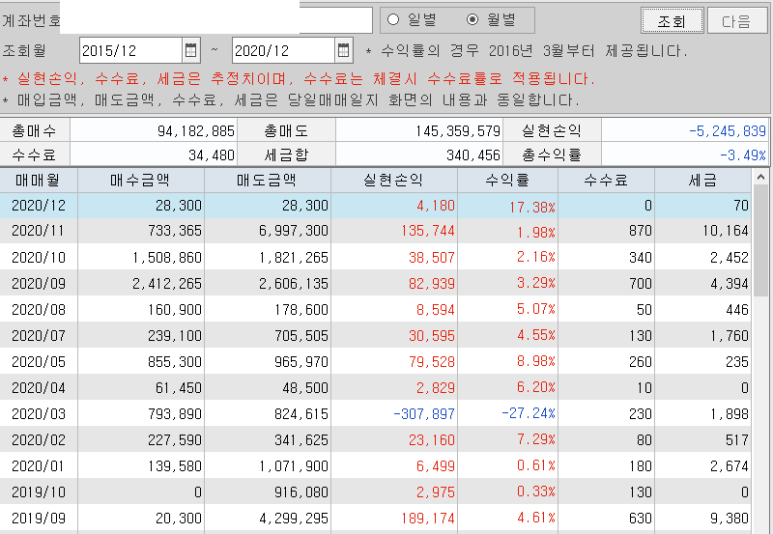The height and width of the screenshot is (534, 773).
Task: Click the profit value 82,939
Action: (431, 283)
